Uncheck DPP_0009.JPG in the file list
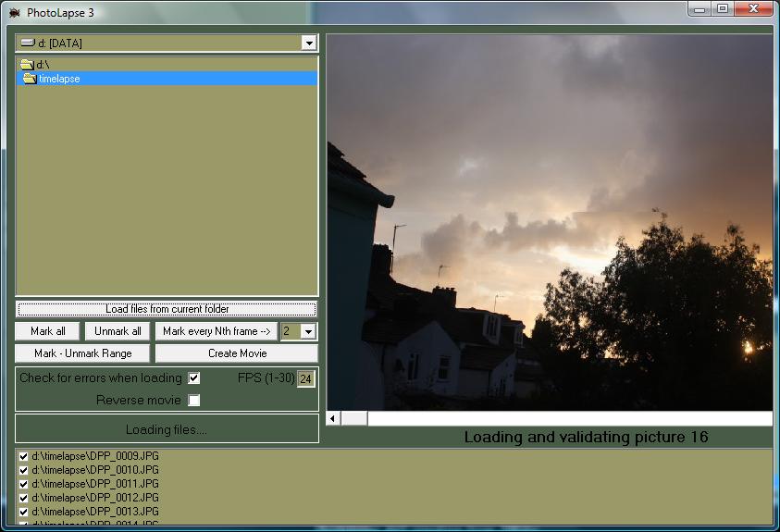 click(23, 456)
